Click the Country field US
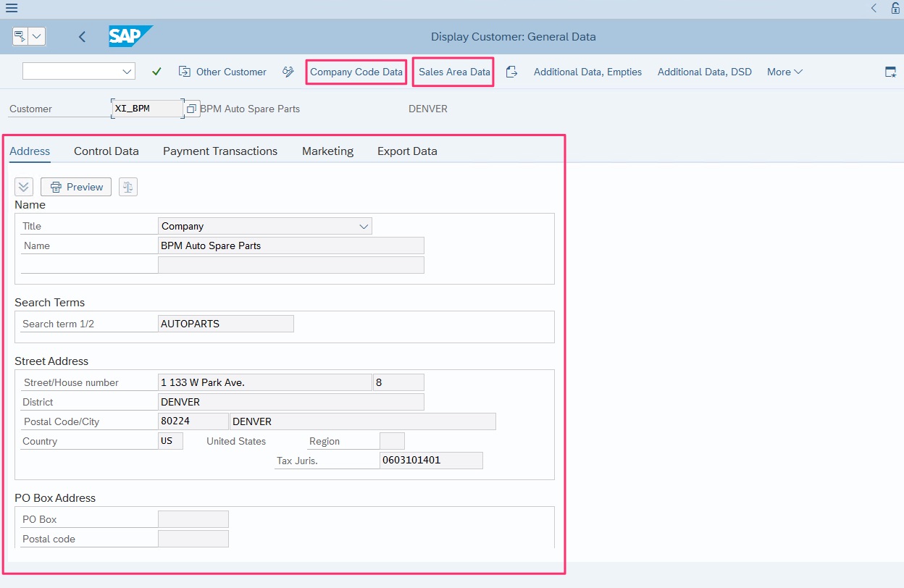The height and width of the screenshot is (588, 904). click(x=170, y=441)
